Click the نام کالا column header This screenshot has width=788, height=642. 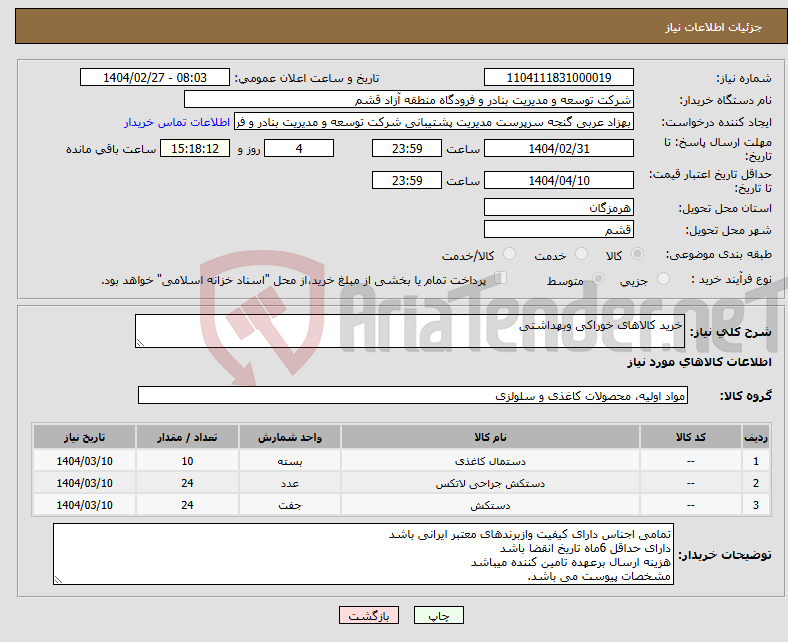click(x=490, y=437)
